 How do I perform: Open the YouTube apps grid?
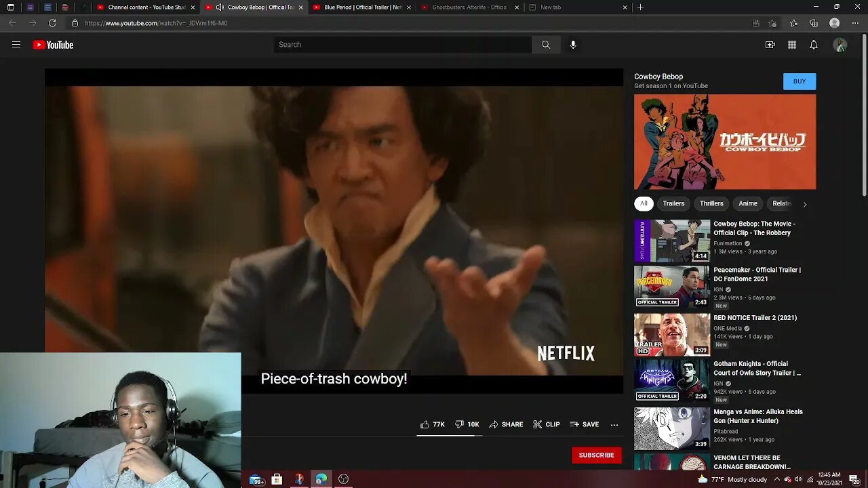[x=792, y=45]
